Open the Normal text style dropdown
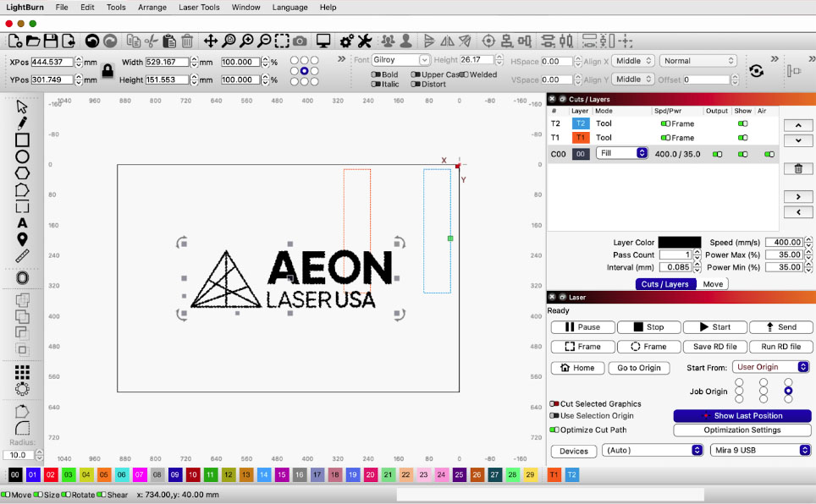 (x=697, y=61)
